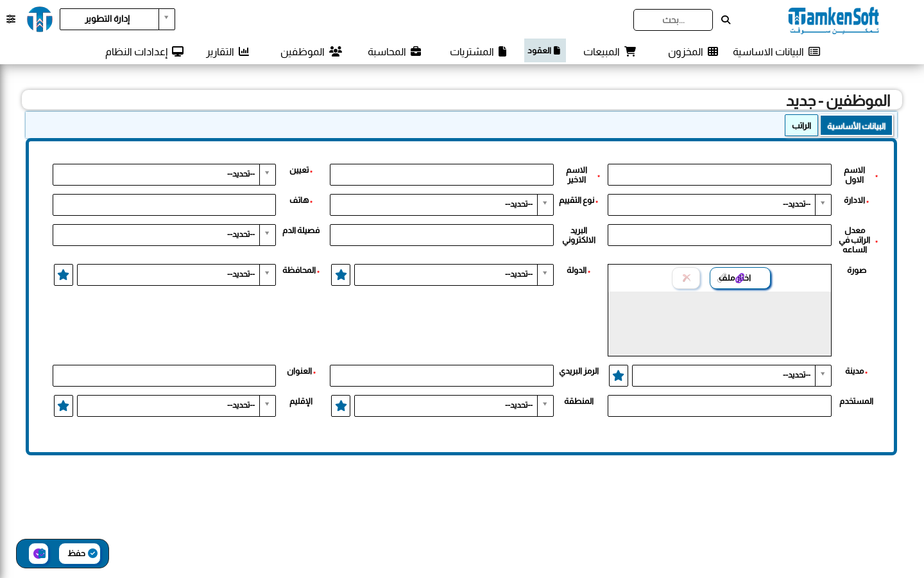Open the البيانات الاساسية menu
Image resolution: width=924 pixels, height=578 pixels.
click(776, 51)
